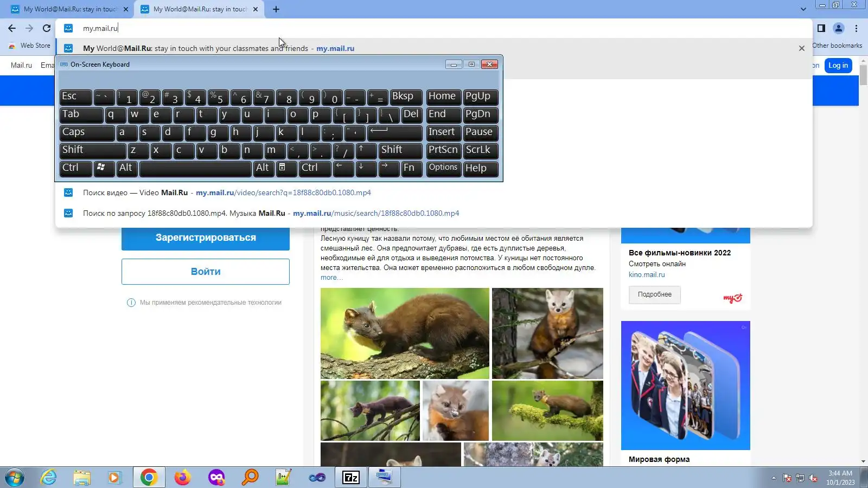This screenshot has height=488, width=868.
Task: Toggle left Alt on the On-Screen Keyboard
Action: [127, 169]
